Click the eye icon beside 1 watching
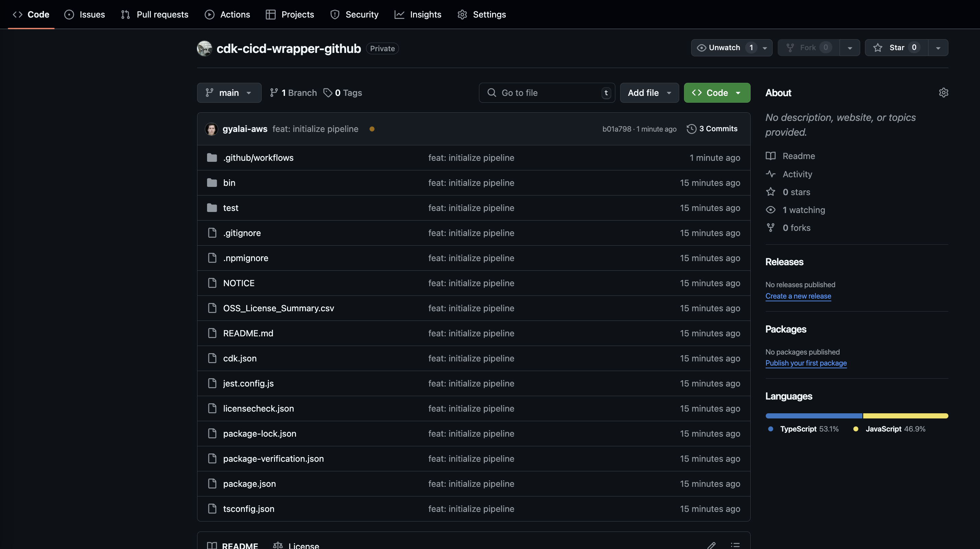 [771, 210]
